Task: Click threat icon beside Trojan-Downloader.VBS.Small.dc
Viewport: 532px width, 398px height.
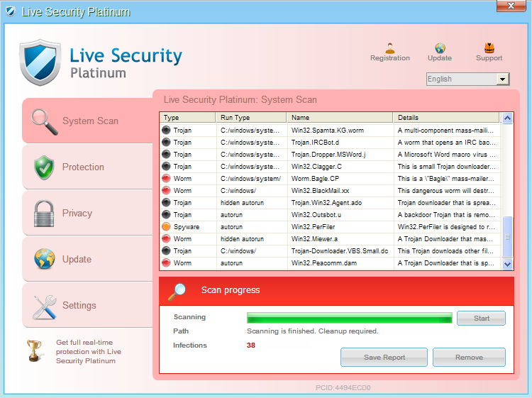Action: click(x=166, y=250)
